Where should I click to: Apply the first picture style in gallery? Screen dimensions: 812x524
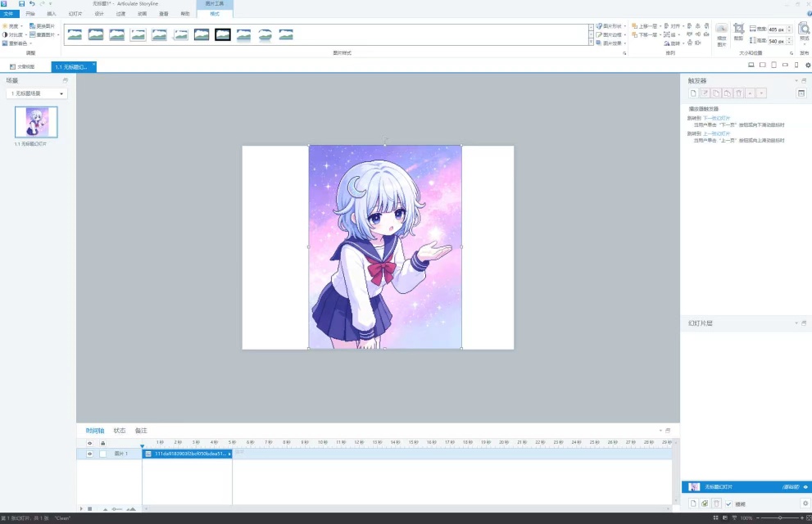(x=75, y=34)
